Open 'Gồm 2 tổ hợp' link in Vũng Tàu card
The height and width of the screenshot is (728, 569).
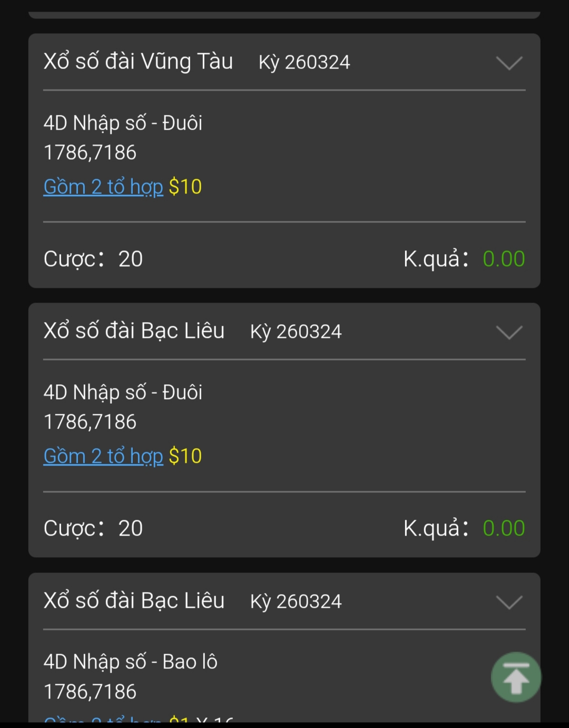[103, 187]
